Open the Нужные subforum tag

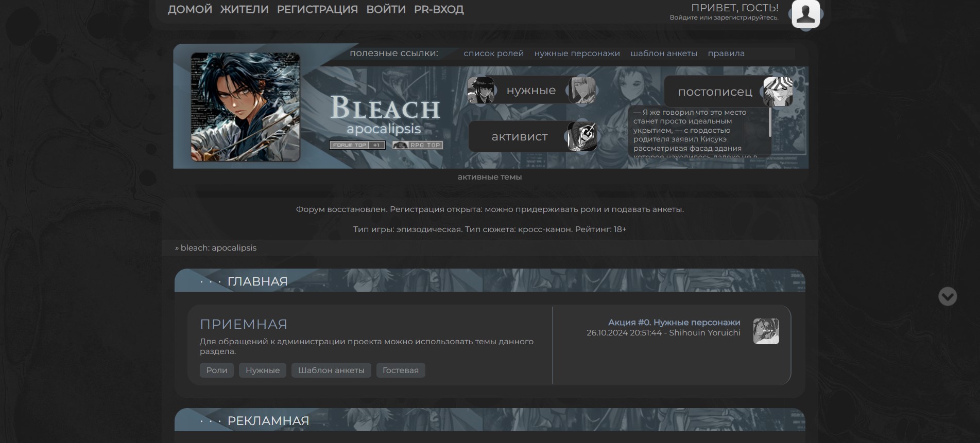(263, 370)
